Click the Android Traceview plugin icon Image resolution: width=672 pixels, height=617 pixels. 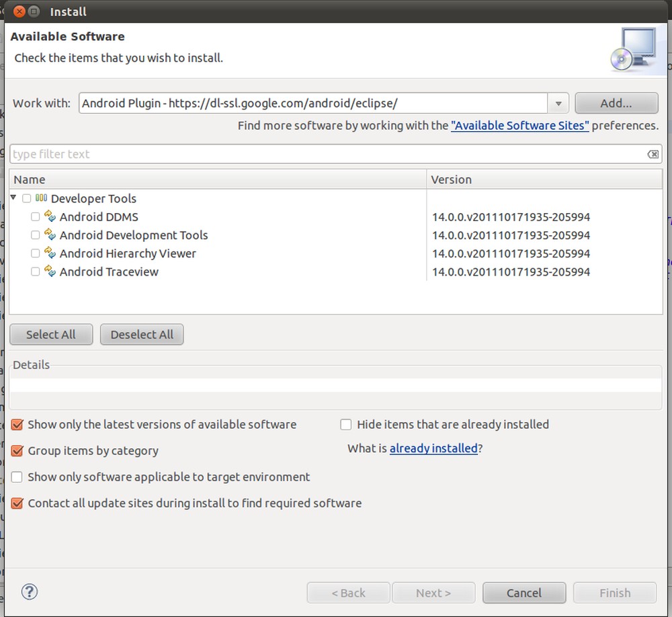tap(50, 271)
